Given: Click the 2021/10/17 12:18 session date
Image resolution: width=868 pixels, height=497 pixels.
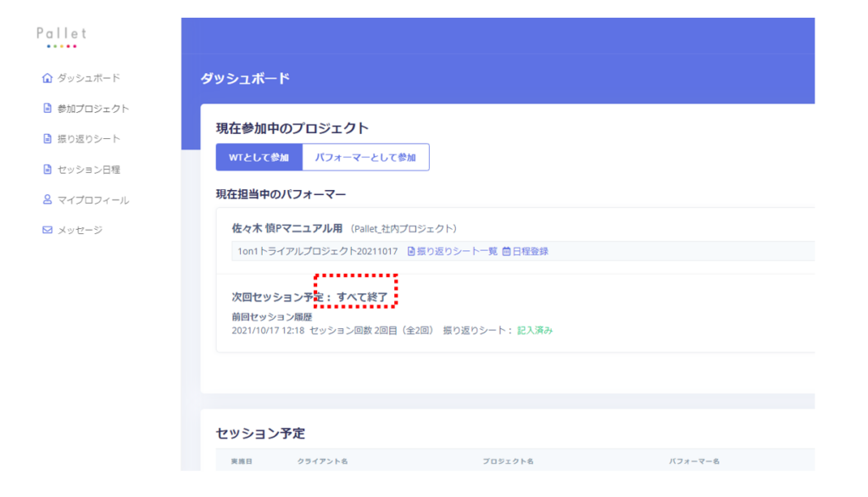Looking at the screenshot, I should (x=268, y=330).
